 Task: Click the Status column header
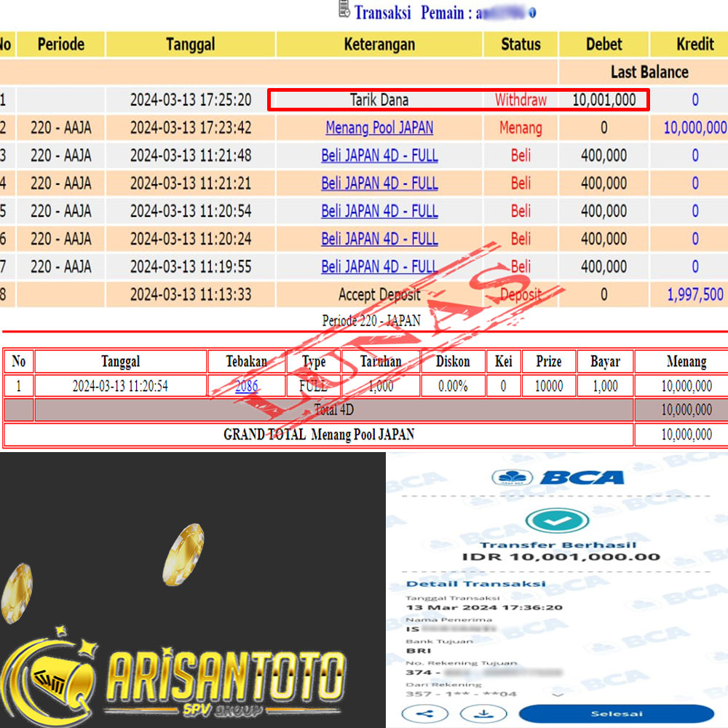521,44
